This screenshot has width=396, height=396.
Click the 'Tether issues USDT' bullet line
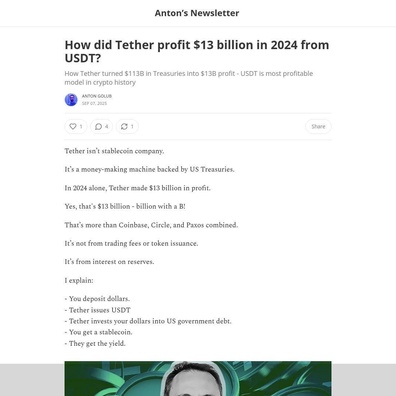98,310
